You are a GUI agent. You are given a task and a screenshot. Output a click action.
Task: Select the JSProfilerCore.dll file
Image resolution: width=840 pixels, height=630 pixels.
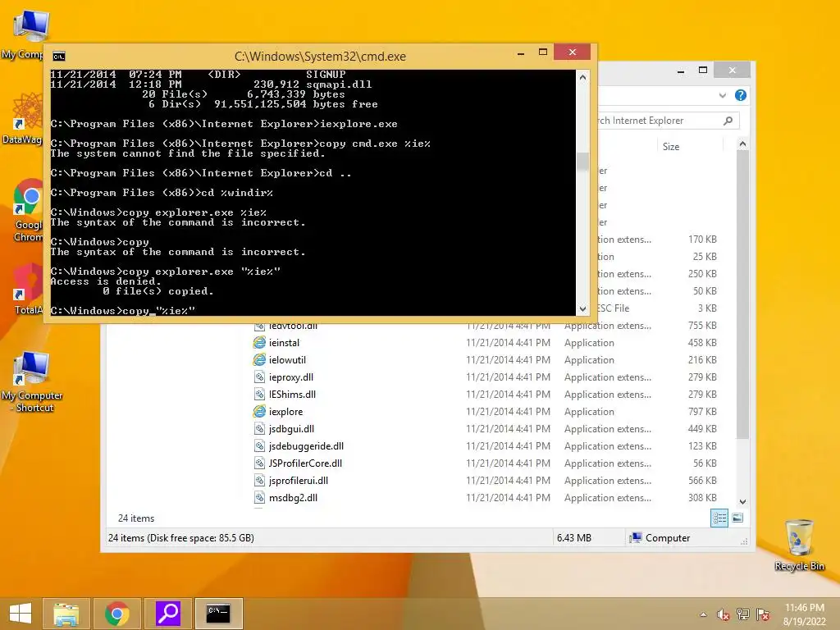[x=305, y=463]
